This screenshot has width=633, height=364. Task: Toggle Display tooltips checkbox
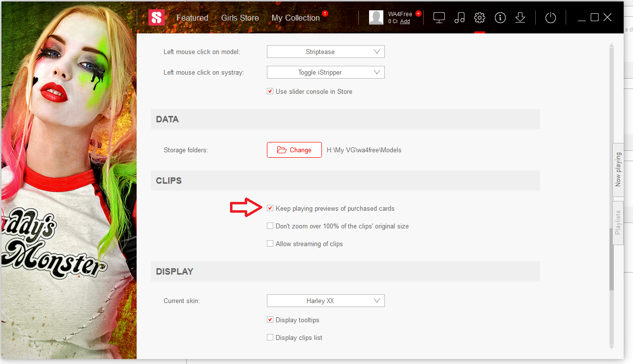pos(270,320)
